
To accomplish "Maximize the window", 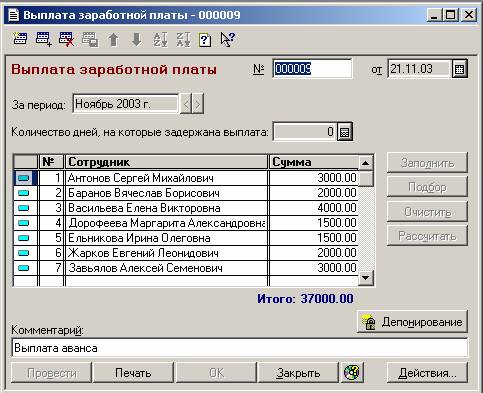I will point(451,15).
